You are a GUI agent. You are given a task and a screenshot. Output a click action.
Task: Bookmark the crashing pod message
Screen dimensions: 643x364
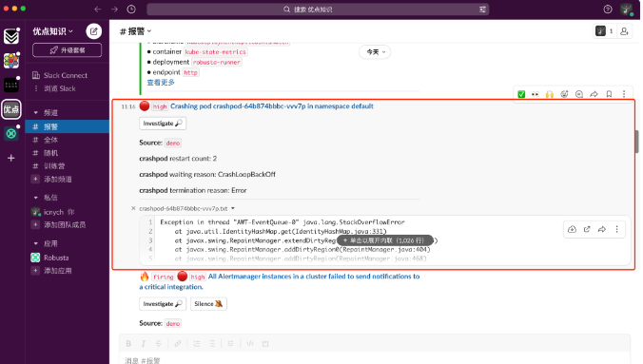click(x=609, y=94)
